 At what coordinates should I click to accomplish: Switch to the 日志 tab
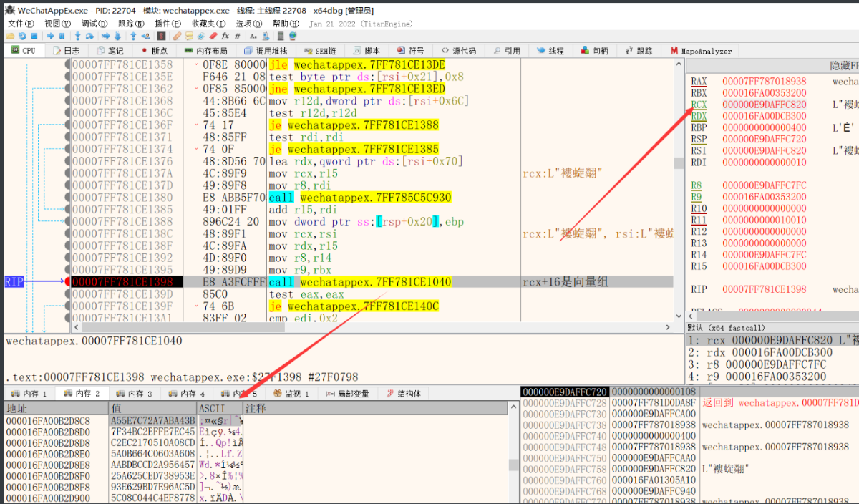66,51
